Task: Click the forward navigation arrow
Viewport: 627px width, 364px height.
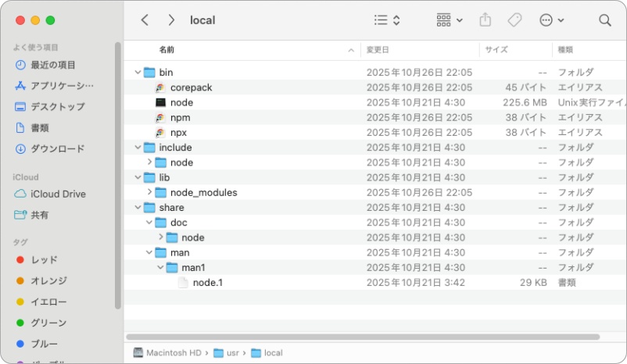Action: 171,20
